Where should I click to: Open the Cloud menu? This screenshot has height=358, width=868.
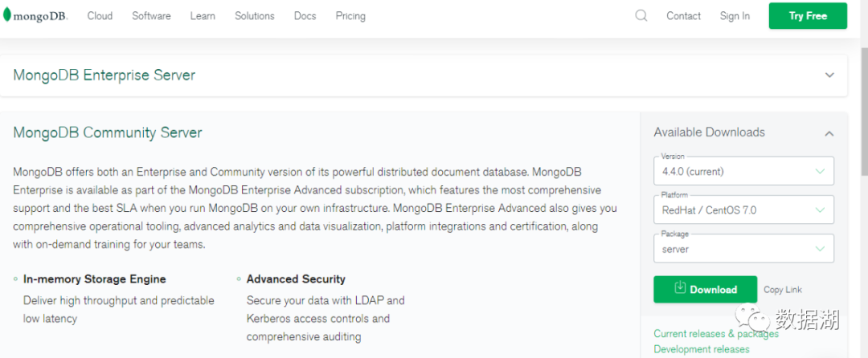pyautogui.click(x=100, y=16)
